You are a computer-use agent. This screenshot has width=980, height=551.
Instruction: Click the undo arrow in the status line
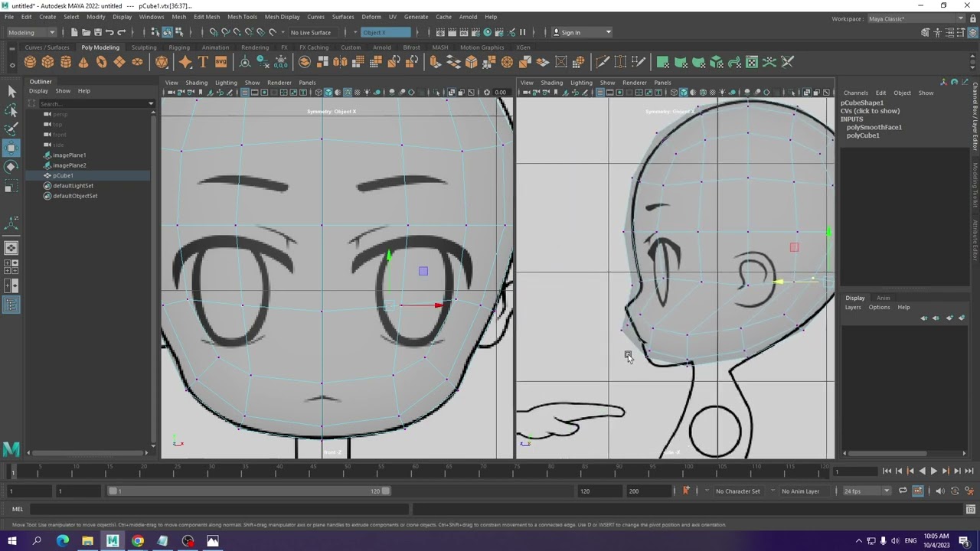click(109, 32)
